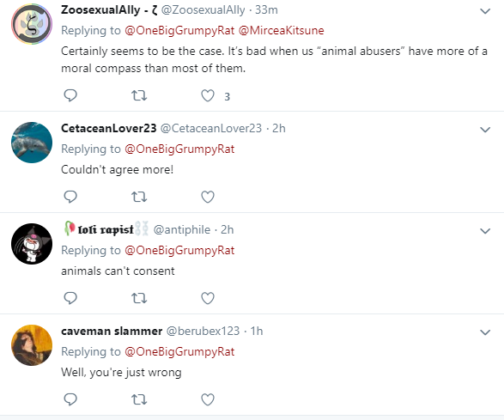The width and height of the screenshot is (504, 420).
Task: Like the "Couldn't agree more!" tweet
Action: (208, 197)
